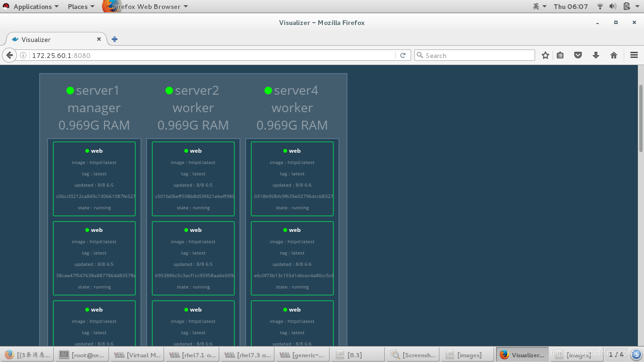644x362 pixels.
Task: Open the search engine dropdown in search bar
Action: (x=420, y=55)
